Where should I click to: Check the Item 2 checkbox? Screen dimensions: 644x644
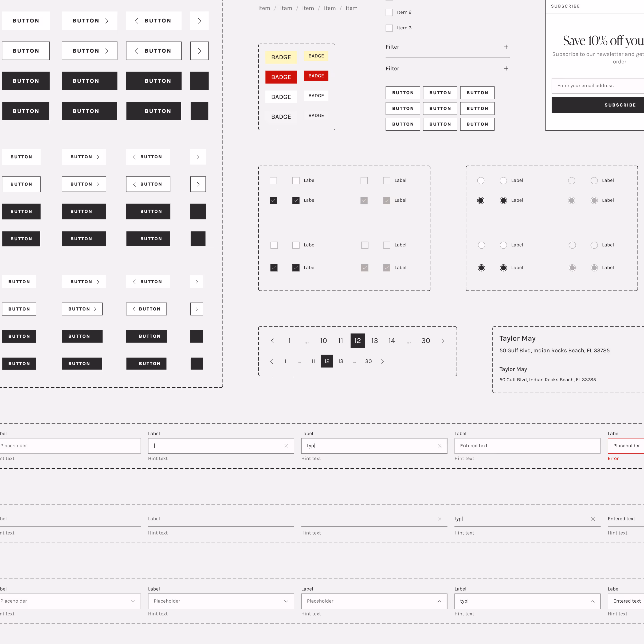389,12
